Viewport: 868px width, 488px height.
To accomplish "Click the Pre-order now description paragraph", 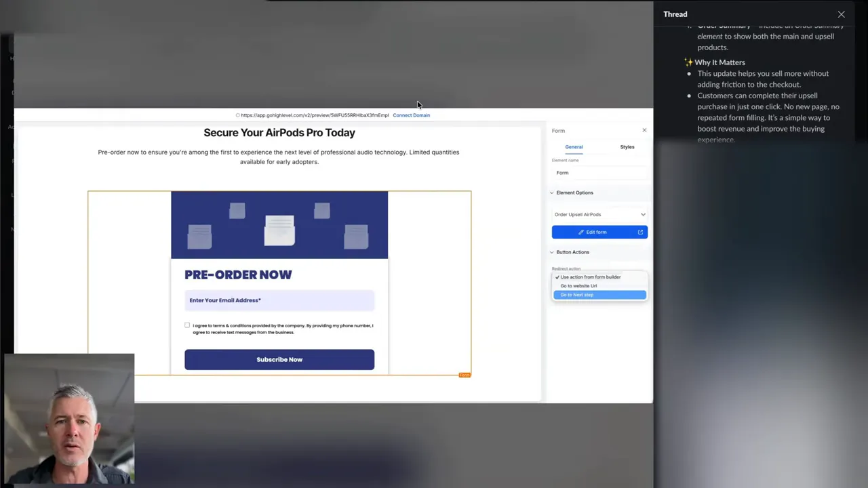I will [279, 157].
